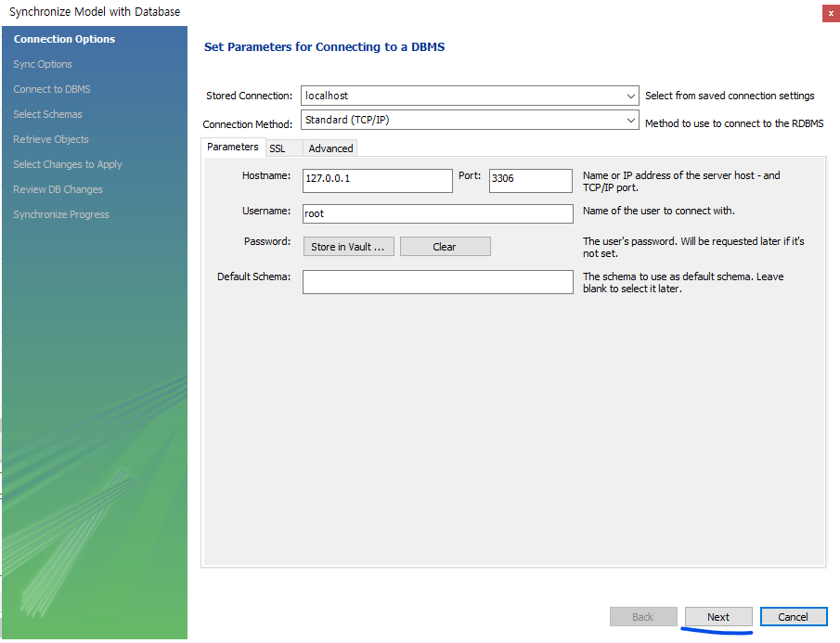Select Review DB Changes step in sidebar

[58, 189]
